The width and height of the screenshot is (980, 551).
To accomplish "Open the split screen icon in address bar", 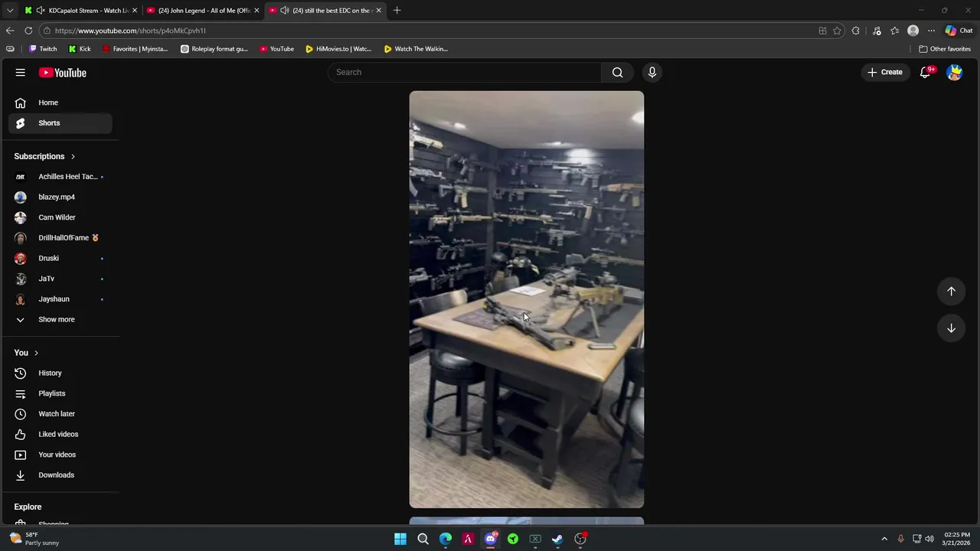I will click(x=822, y=31).
